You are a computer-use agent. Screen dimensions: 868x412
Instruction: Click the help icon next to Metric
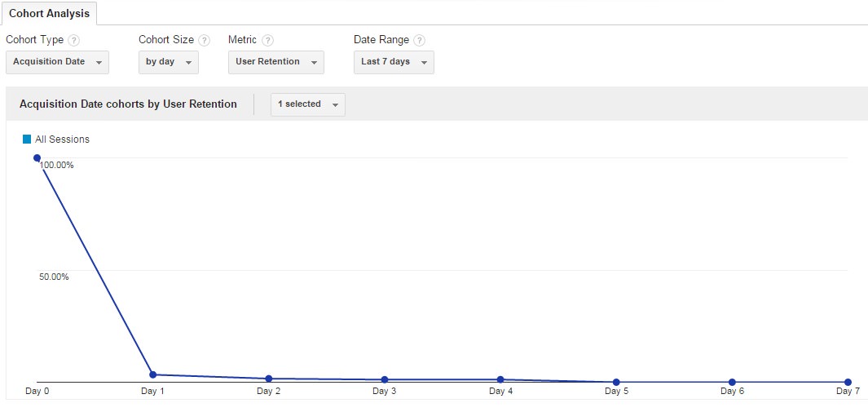tap(267, 40)
